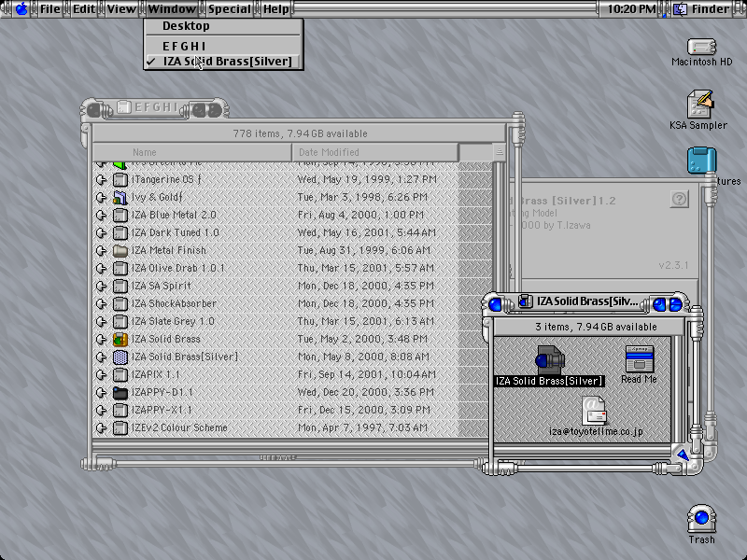This screenshot has width=747, height=560.
Task: Expand the IZA Olive Drab 1.0.1 row
Action: 101,268
